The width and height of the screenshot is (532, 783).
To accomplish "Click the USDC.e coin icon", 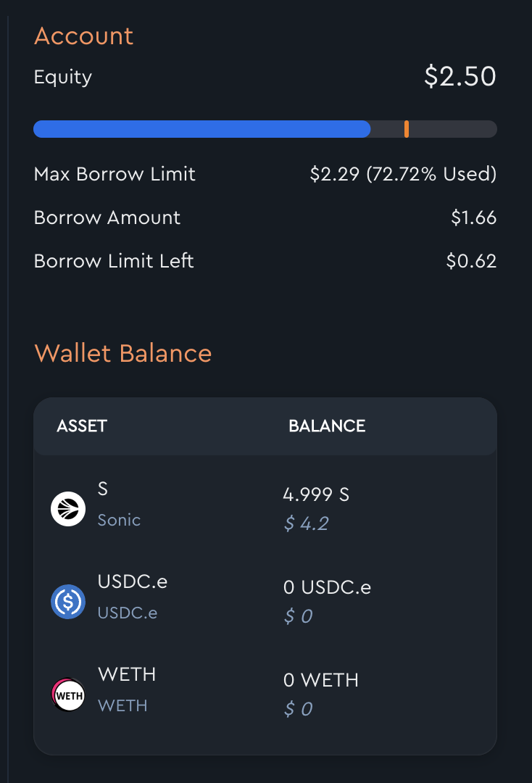I will point(68,601).
